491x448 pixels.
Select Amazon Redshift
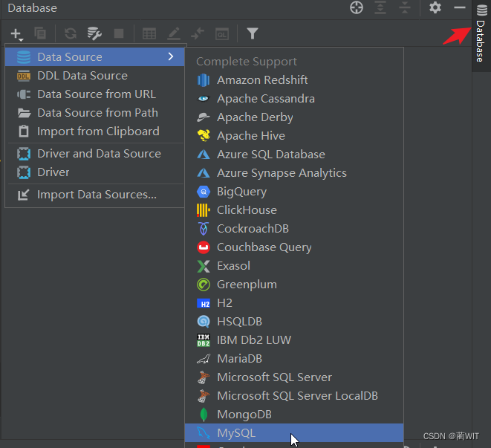294,80
